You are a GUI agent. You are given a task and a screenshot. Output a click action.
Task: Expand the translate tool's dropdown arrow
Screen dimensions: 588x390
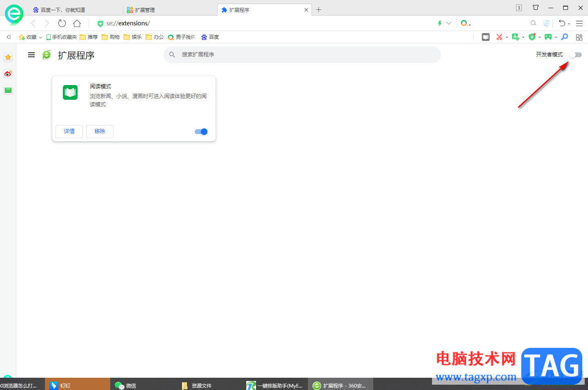(523, 37)
